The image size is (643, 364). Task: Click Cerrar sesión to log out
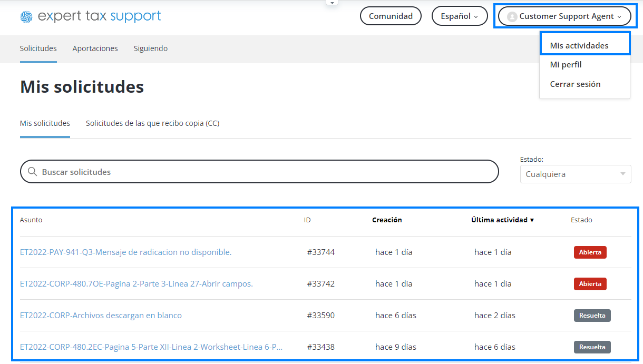pos(575,84)
